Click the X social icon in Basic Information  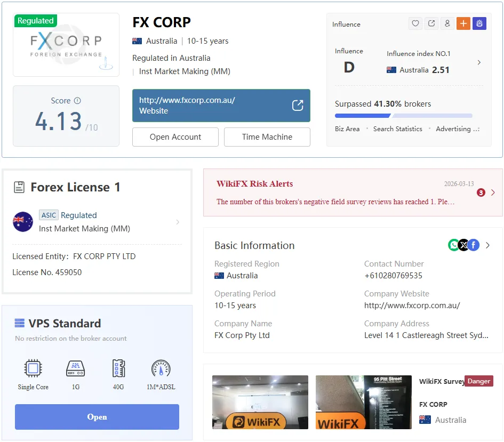click(463, 245)
